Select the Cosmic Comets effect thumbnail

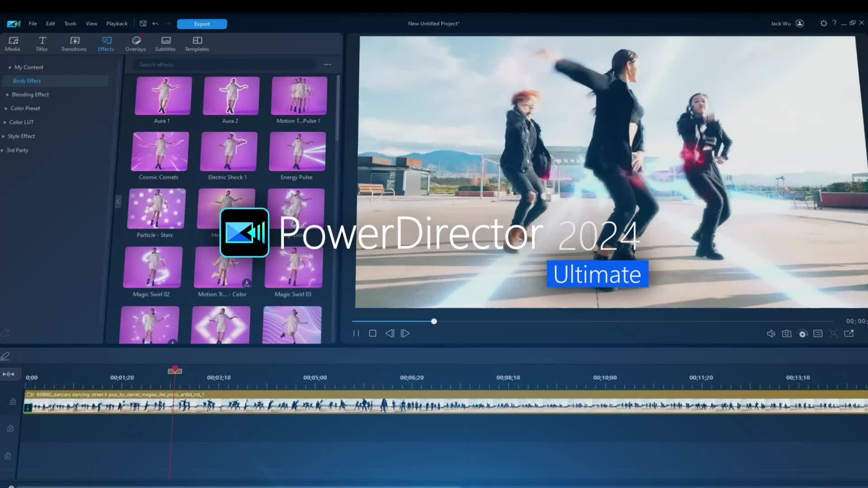pos(160,152)
